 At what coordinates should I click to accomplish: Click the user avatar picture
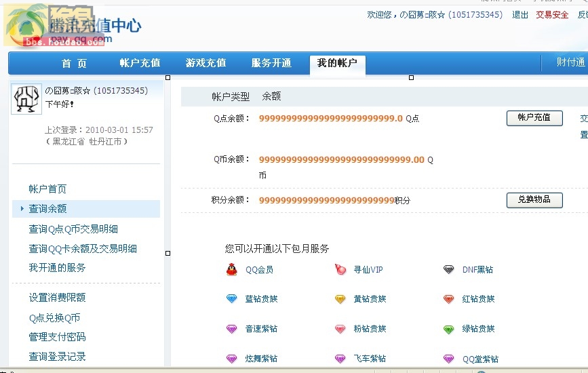tap(26, 99)
